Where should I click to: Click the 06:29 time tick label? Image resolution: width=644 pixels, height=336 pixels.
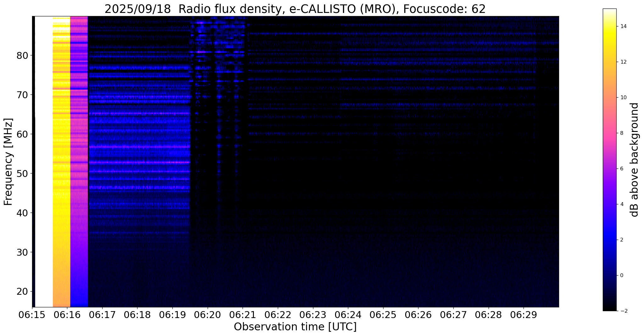point(524,315)
